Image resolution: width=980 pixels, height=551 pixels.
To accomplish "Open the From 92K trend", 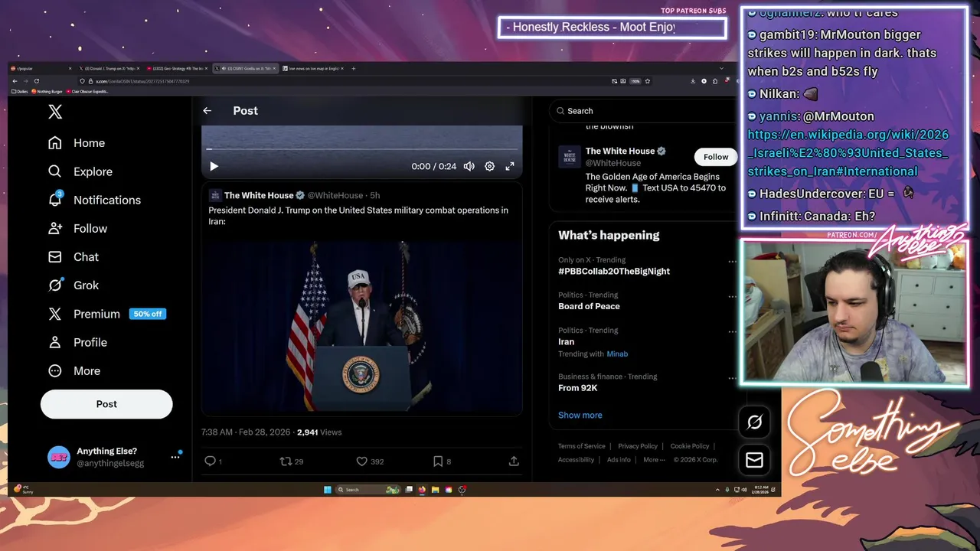I will coord(578,388).
